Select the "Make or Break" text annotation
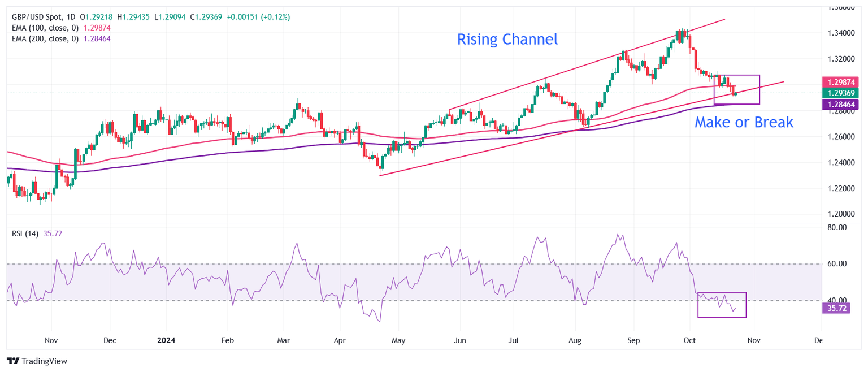The width and height of the screenshot is (868, 372). click(x=744, y=122)
